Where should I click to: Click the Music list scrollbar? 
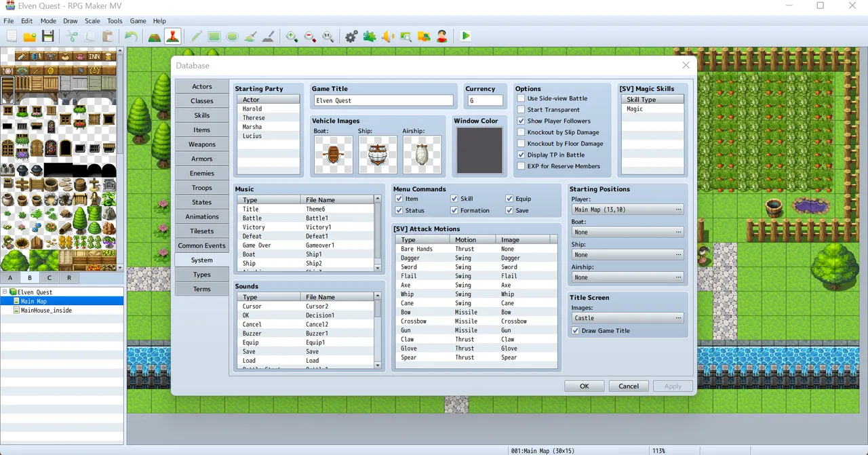coord(378,233)
